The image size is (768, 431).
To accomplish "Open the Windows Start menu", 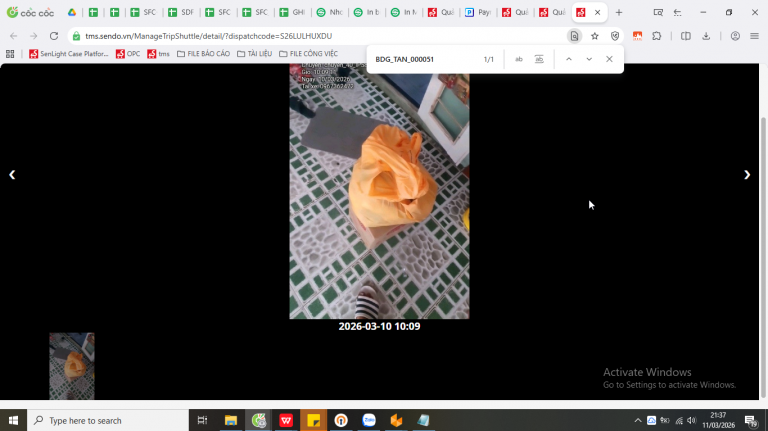I will coord(13,420).
